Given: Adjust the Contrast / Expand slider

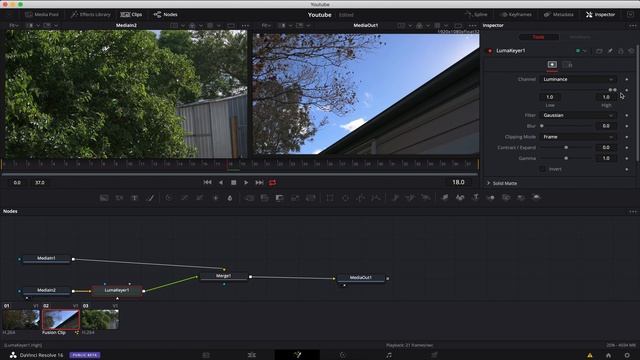Looking at the screenshot, I should click(566, 147).
